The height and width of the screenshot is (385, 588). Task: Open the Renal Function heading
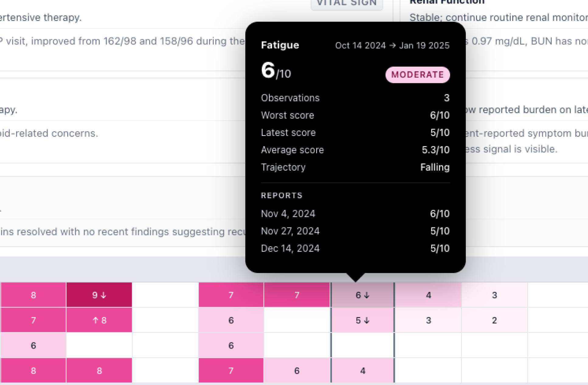(x=447, y=2)
